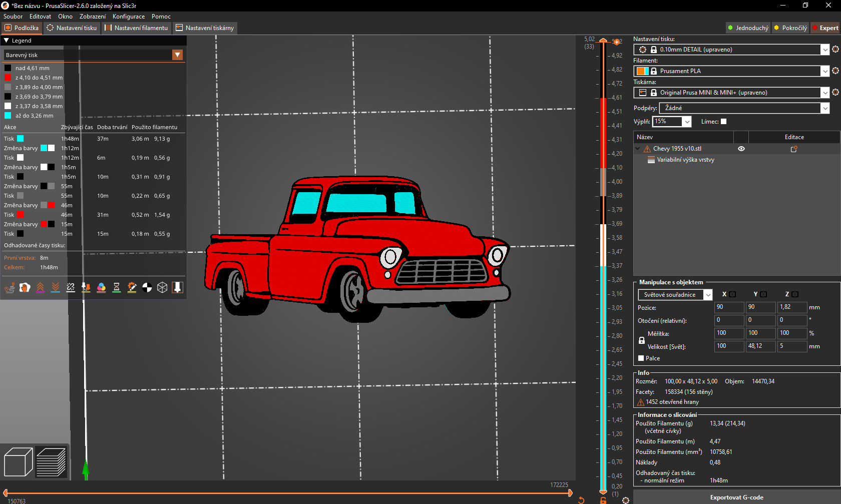This screenshot has width=841, height=504.
Task: Reset vertical layer slider with undo arrow
Action: pos(581,500)
